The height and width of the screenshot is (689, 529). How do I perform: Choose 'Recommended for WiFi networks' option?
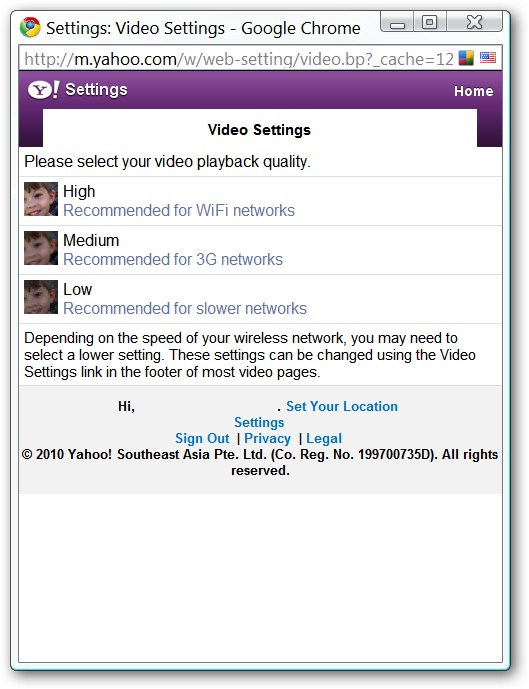click(179, 210)
